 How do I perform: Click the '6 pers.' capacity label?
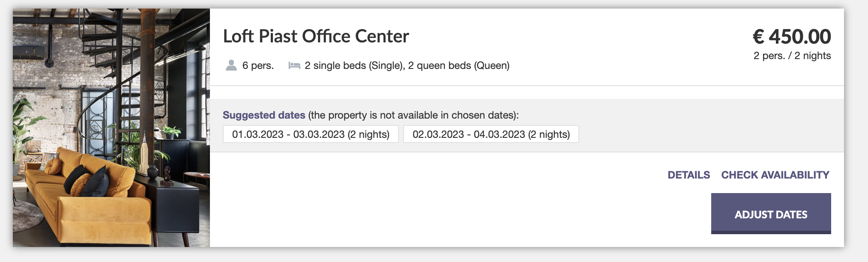click(x=258, y=65)
